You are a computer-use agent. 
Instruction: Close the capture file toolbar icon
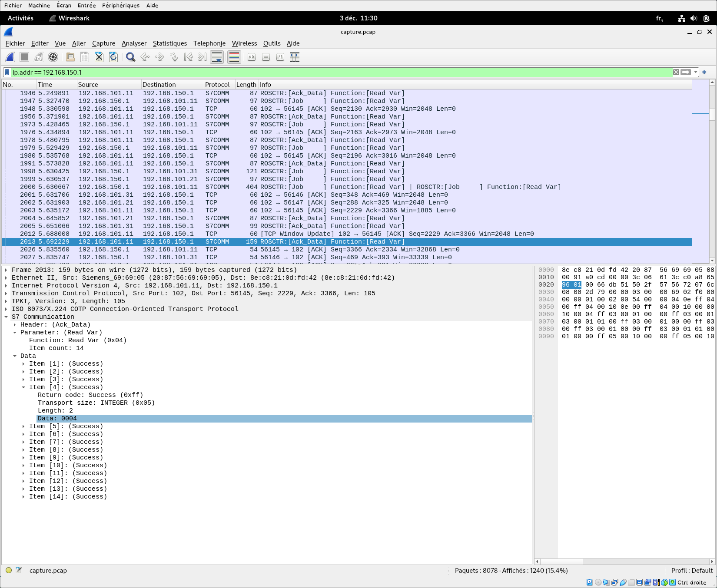(99, 57)
